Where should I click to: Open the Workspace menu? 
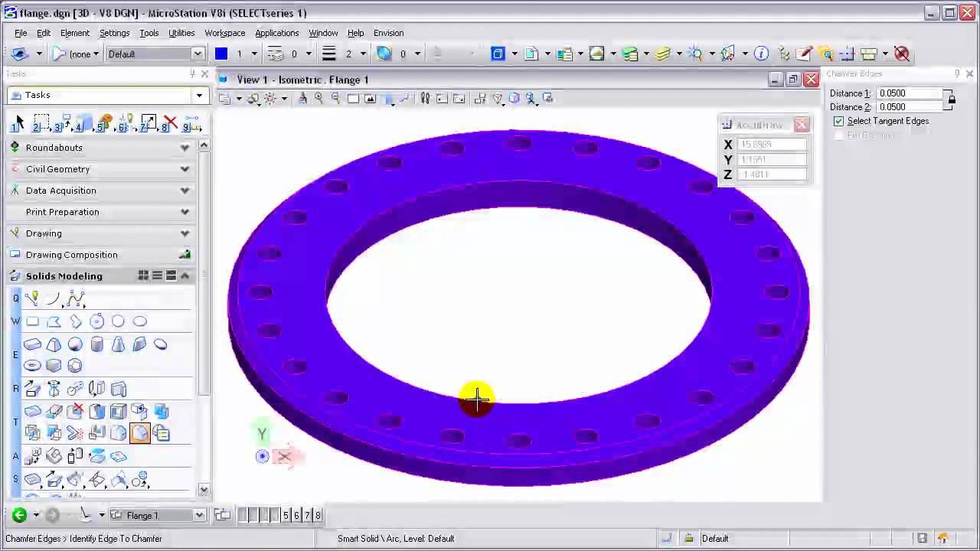[x=225, y=33]
